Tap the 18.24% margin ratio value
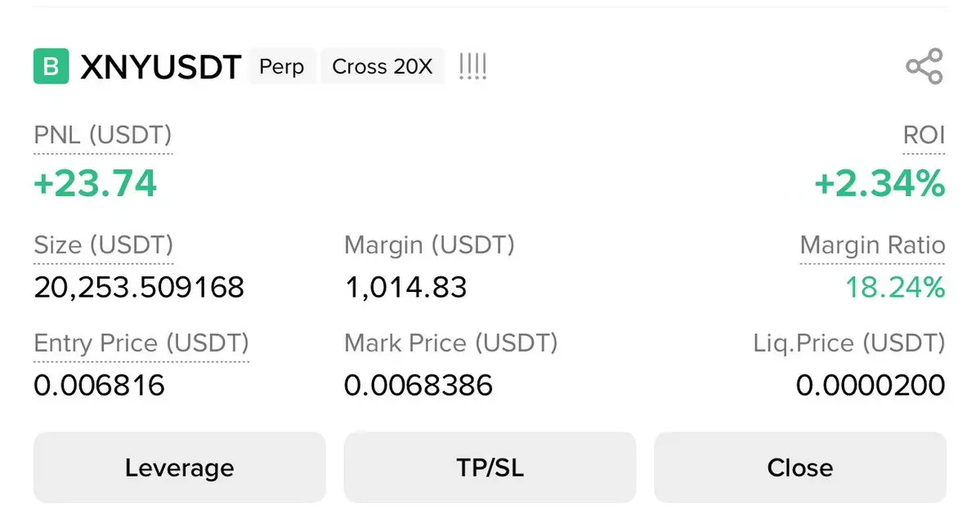This screenshot has height=529, width=980. (x=894, y=287)
